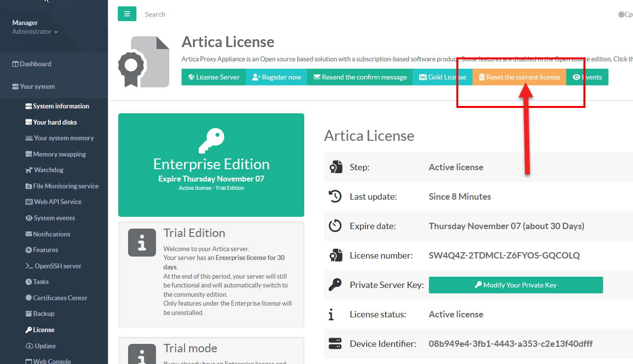633x364 pixels.
Task: Click Reset the current license
Action: tap(519, 77)
